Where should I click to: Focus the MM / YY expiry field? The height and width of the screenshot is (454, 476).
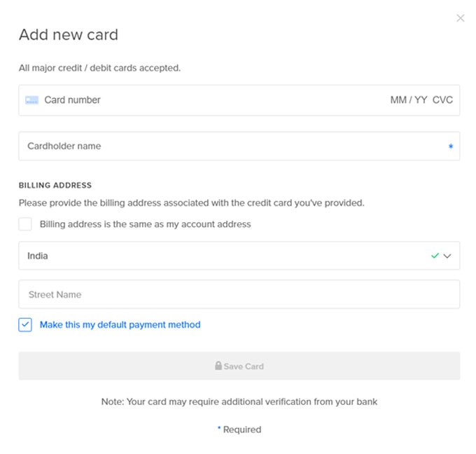(409, 100)
